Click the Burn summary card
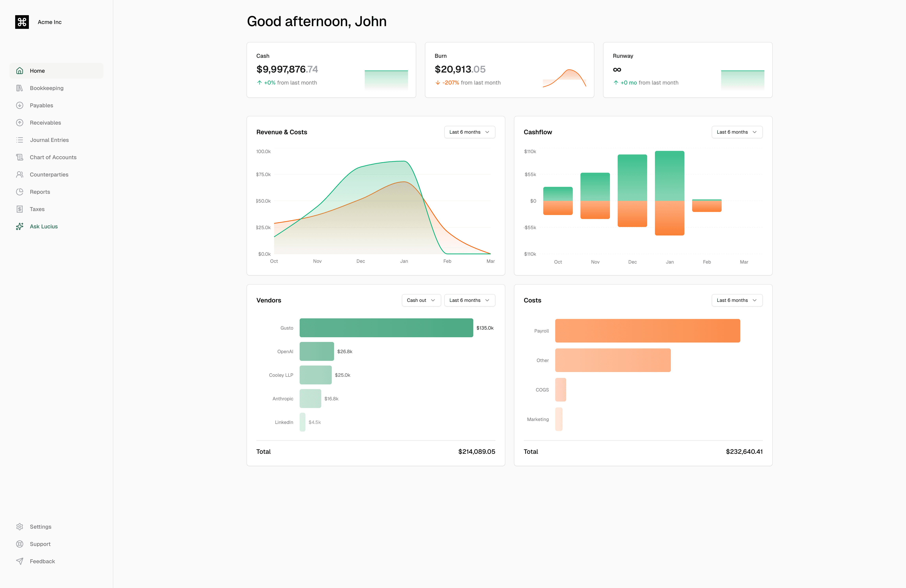Screen dimensions: 906x588 (509, 70)
